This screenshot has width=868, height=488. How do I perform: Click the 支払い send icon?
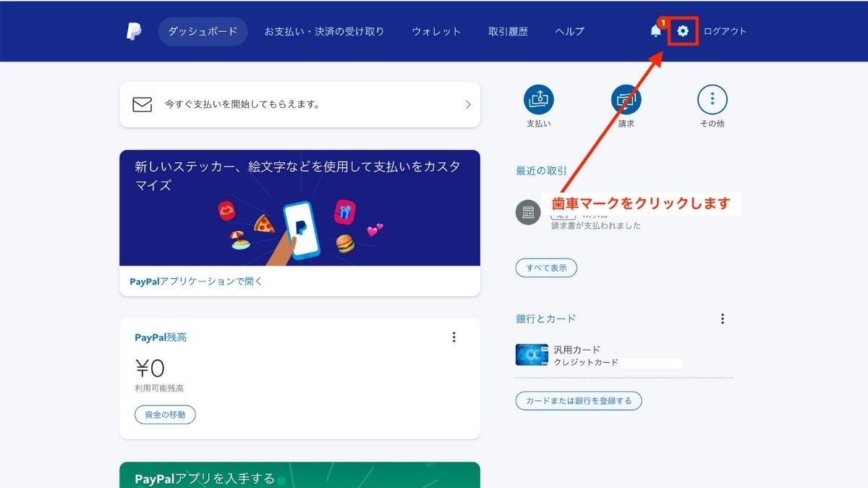pos(539,99)
